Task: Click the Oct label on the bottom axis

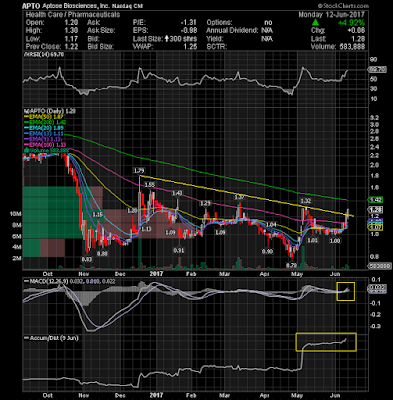Action: (x=48, y=396)
